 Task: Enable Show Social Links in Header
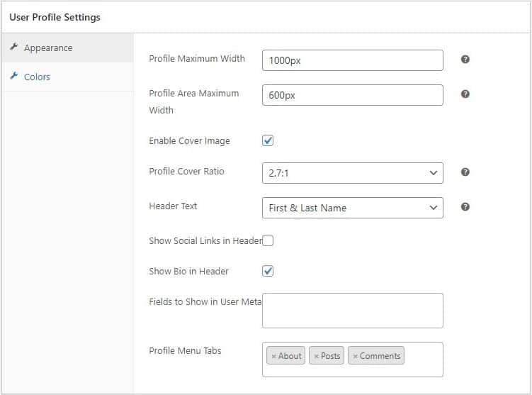tap(268, 240)
